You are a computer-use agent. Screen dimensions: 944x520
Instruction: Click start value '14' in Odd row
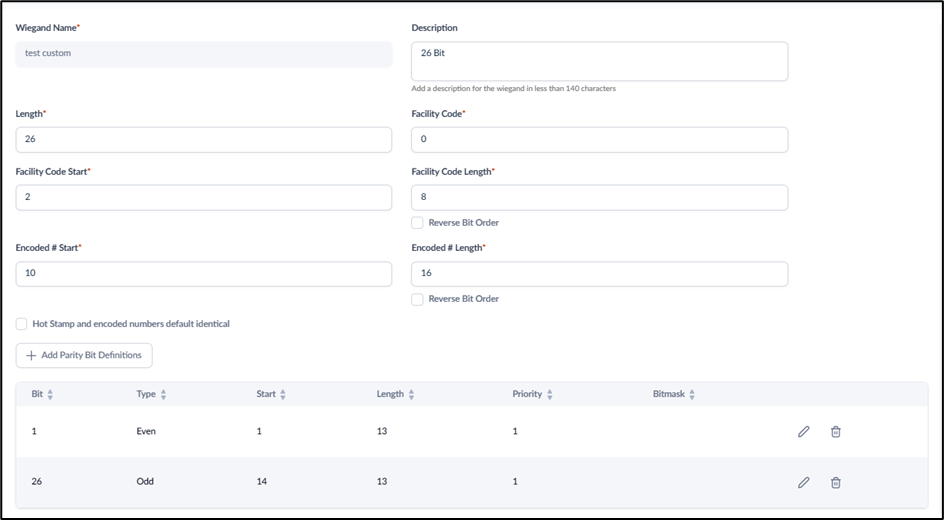[261, 481]
